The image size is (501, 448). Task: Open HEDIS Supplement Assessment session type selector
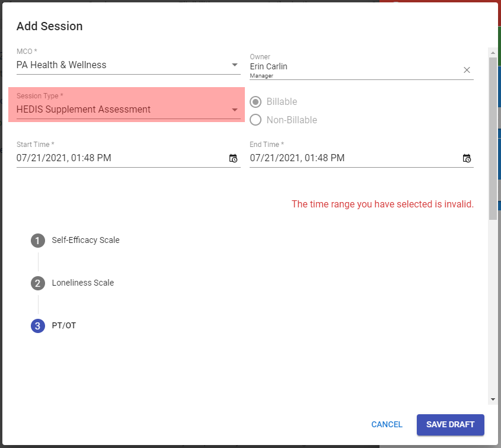(x=119, y=110)
